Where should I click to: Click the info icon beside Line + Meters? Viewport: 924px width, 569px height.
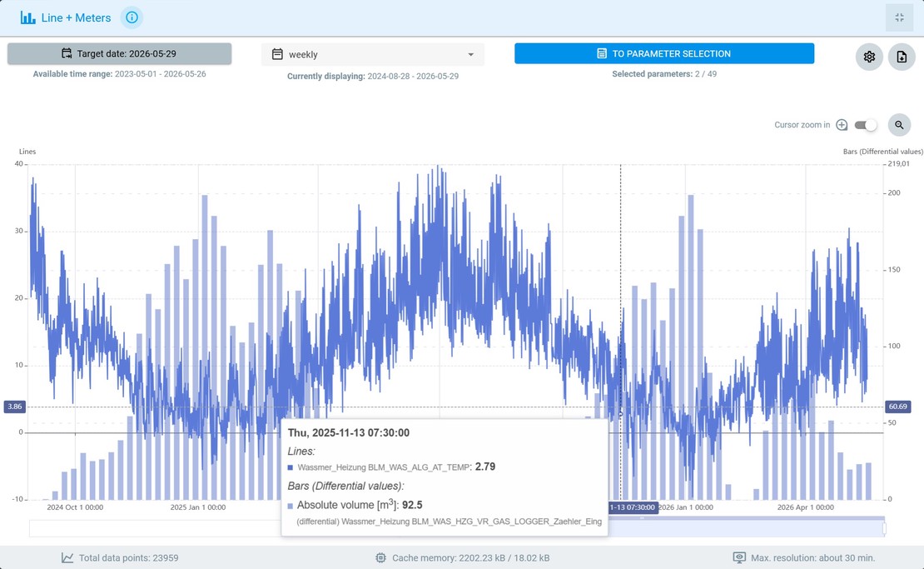132,17
